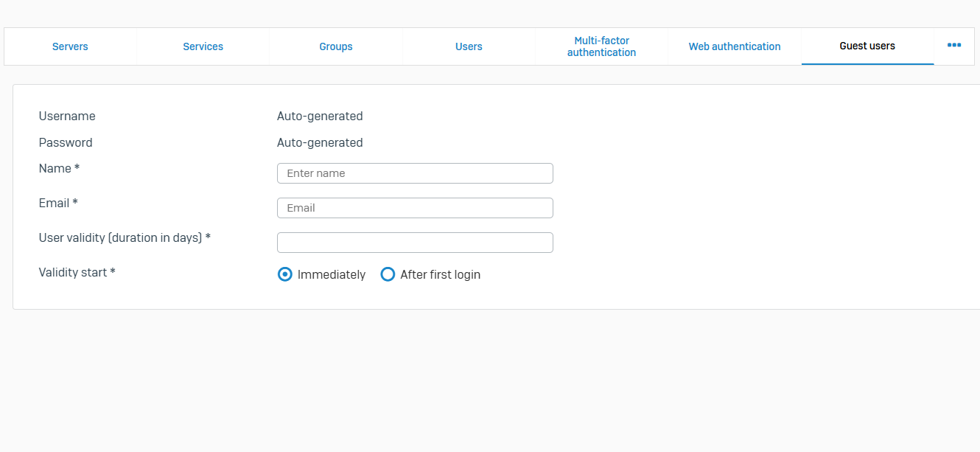The height and width of the screenshot is (452, 980).
Task: Click the 'Validity start *' label
Action: 77,272
